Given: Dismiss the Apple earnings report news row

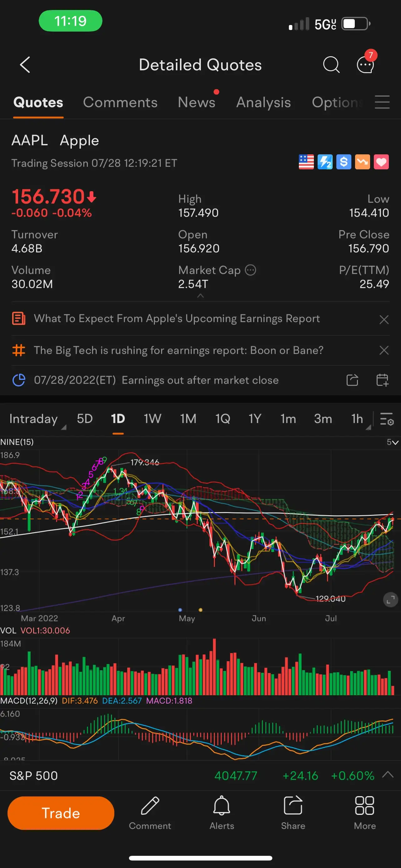Looking at the screenshot, I should pos(384,319).
